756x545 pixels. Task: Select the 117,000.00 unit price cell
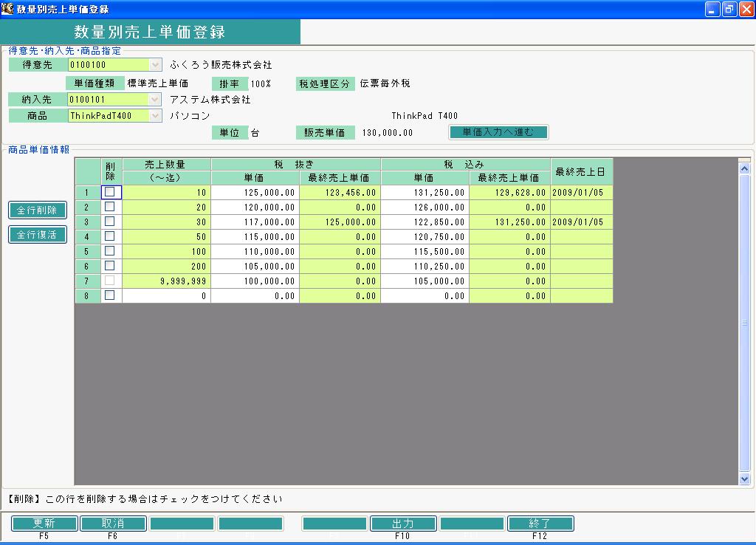(255, 222)
